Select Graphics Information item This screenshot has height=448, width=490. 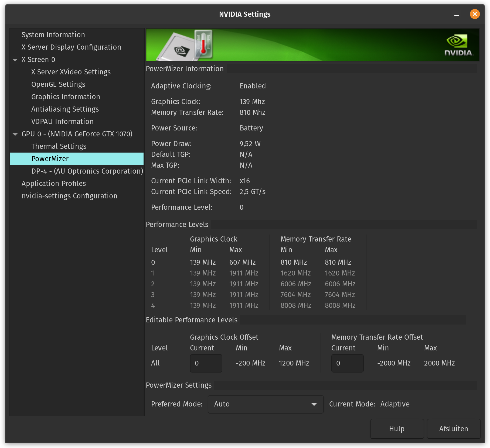pyautogui.click(x=66, y=97)
